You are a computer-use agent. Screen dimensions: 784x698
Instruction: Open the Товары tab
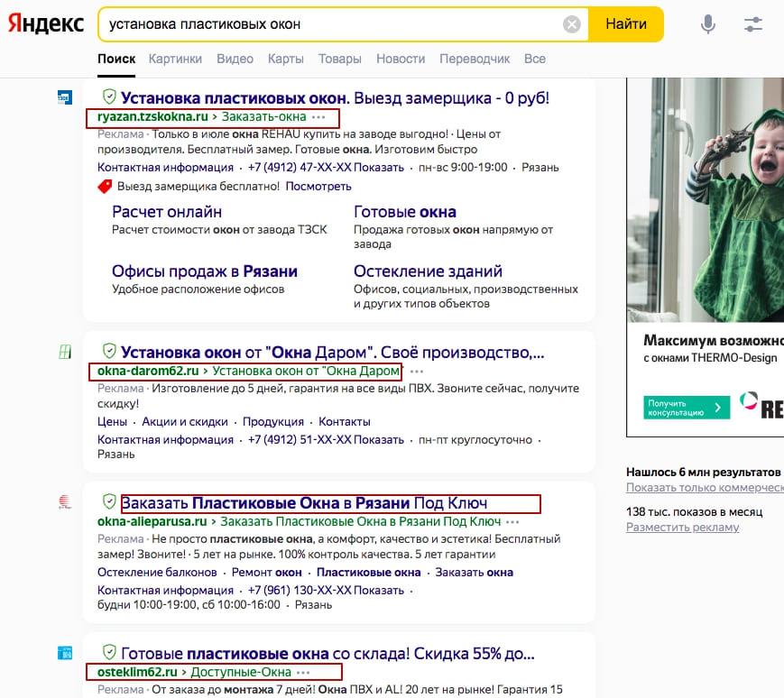(340, 59)
